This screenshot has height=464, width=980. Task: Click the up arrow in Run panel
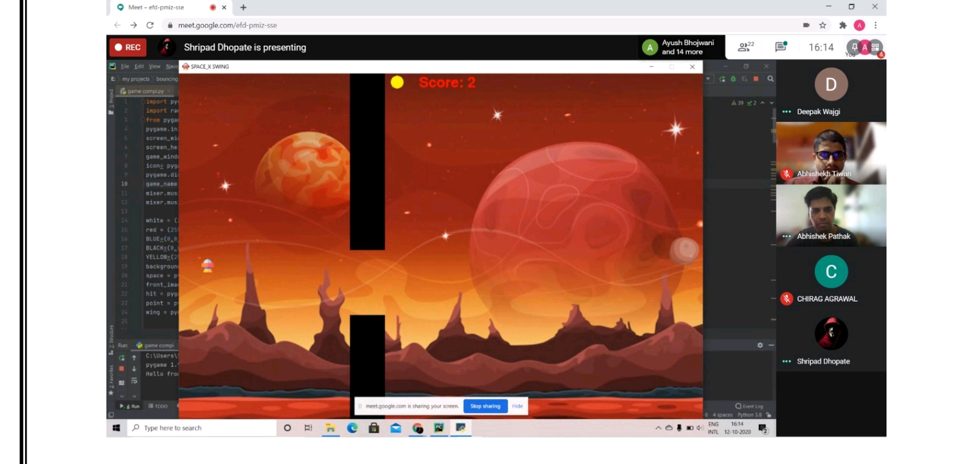(134, 357)
